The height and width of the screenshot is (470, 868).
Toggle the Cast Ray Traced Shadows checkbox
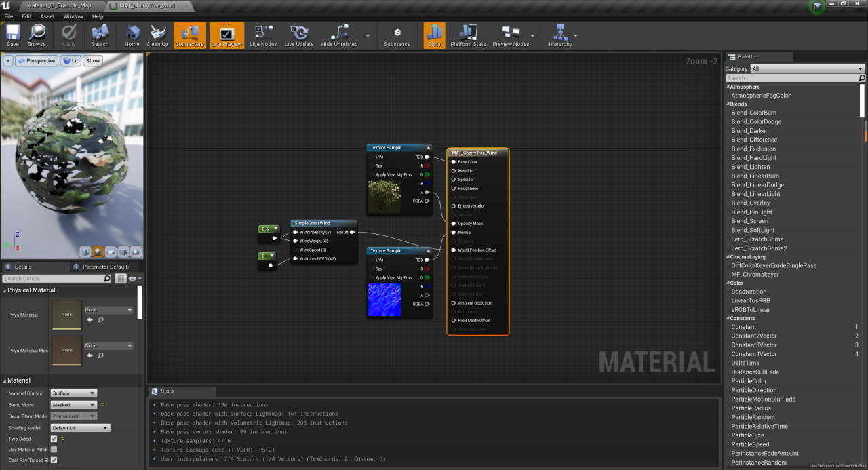(x=54, y=461)
